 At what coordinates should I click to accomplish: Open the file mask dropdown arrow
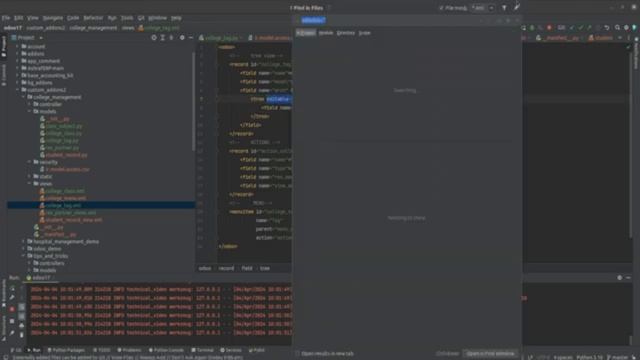tap(491, 8)
